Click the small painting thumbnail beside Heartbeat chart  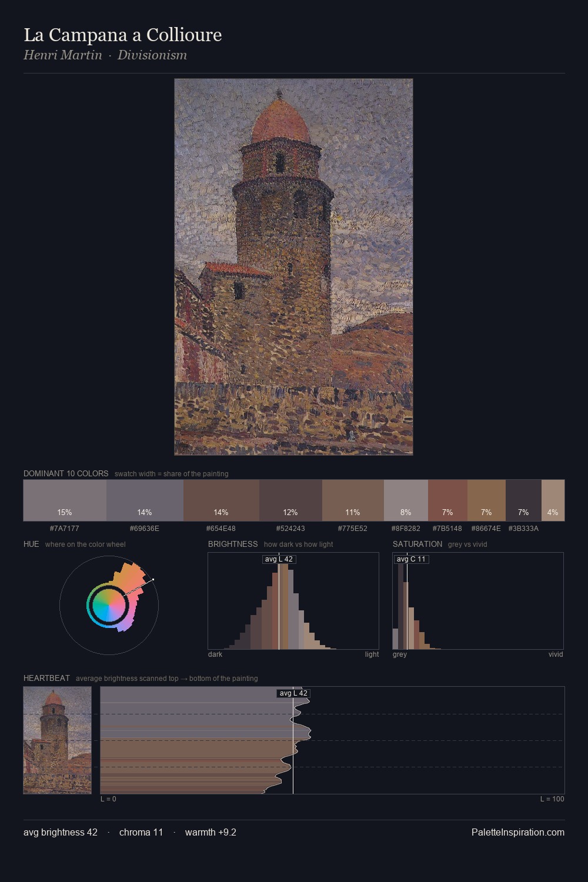tap(58, 740)
